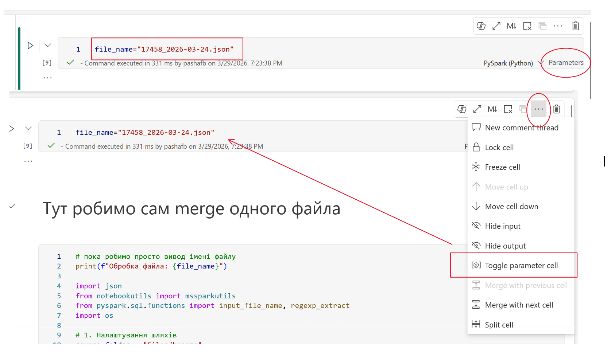Select Lock cell from the menu

[x=521, y=147]
